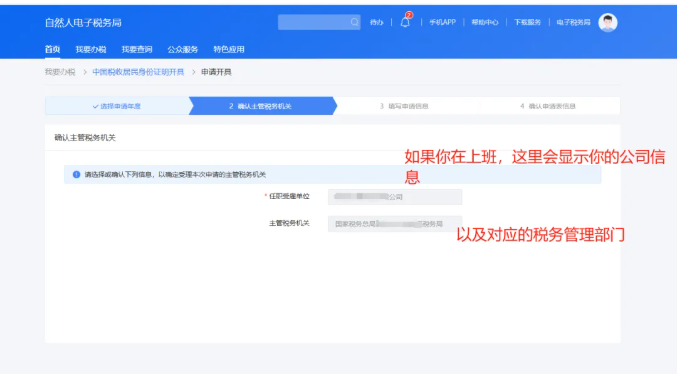Click the blue info icon in notice bar
678x374 pixels.
(77, 174)
